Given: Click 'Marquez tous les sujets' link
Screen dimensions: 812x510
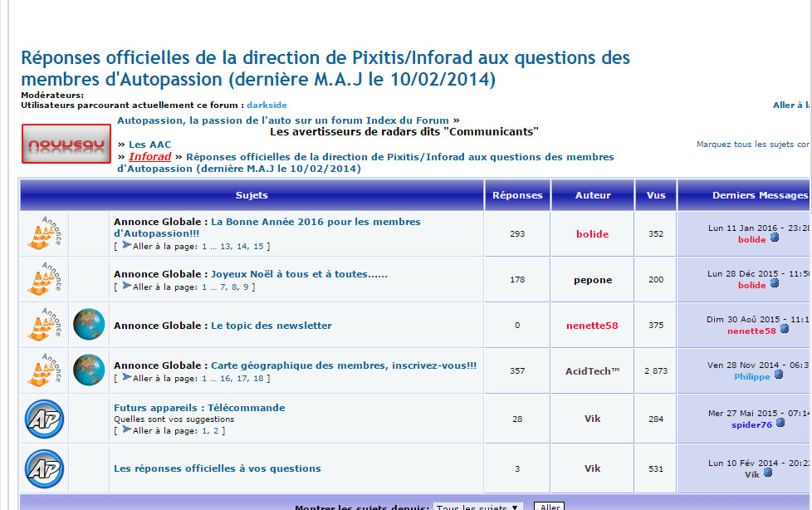Looking at the screenshot, I should tap(753, 144).
